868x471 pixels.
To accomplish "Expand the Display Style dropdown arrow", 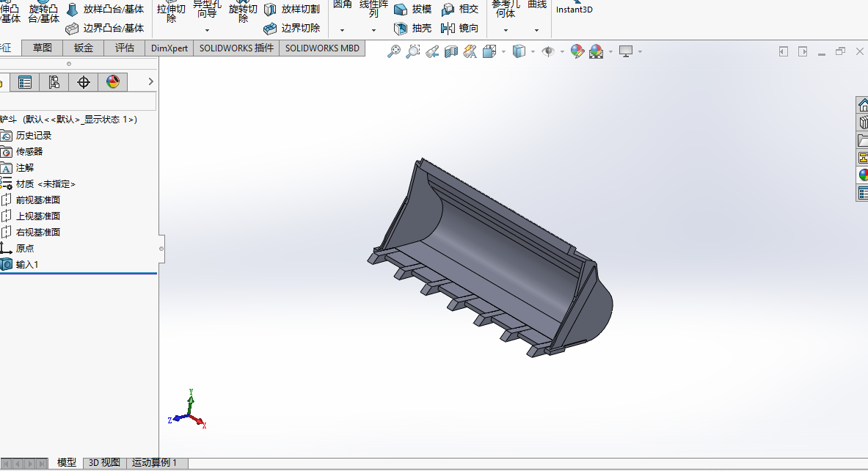I will tap(533, 51).
